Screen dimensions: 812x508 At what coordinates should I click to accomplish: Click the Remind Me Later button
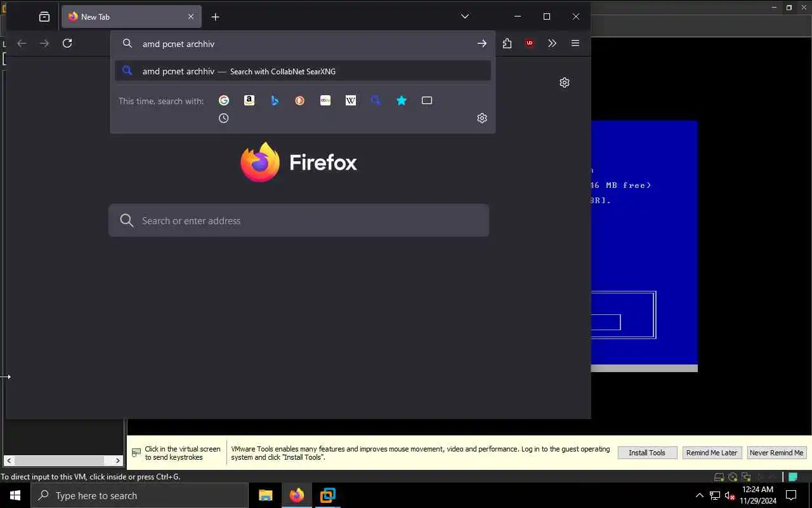coord(712,453)
